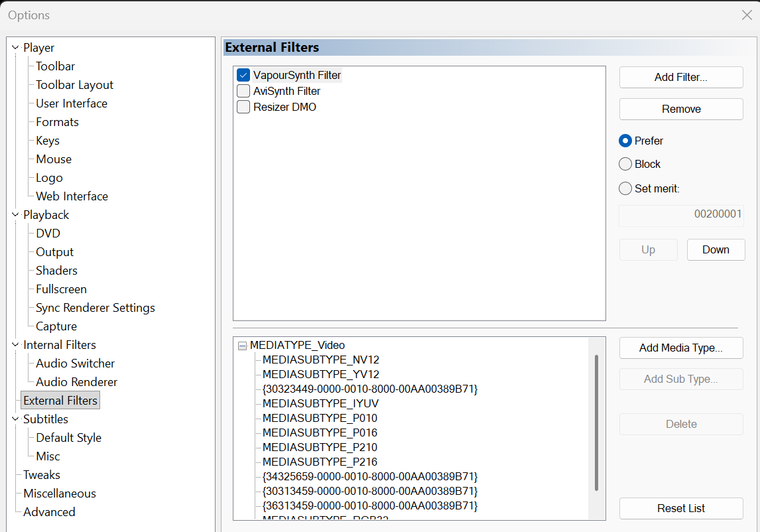Image resolution: width=760 pixels, height=532 pixels.
Task: Collapse the MEDIATYPE_Video node
Action: click(x=242, y=346)
